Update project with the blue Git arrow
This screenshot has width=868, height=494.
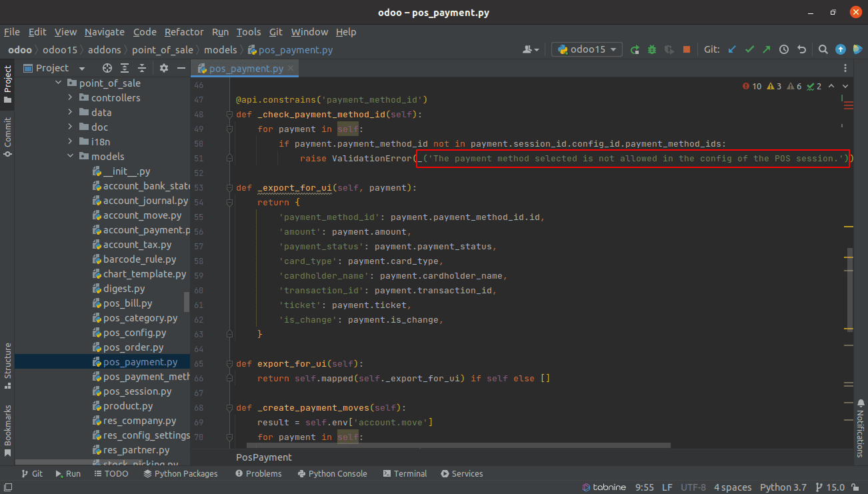tap(732, 49)
